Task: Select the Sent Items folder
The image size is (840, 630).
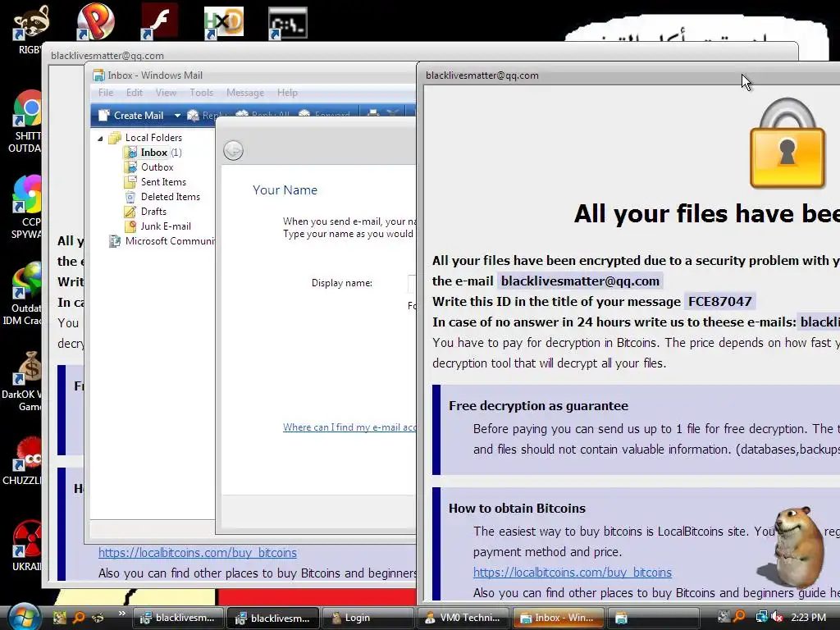Action: (x=163, y=182)
